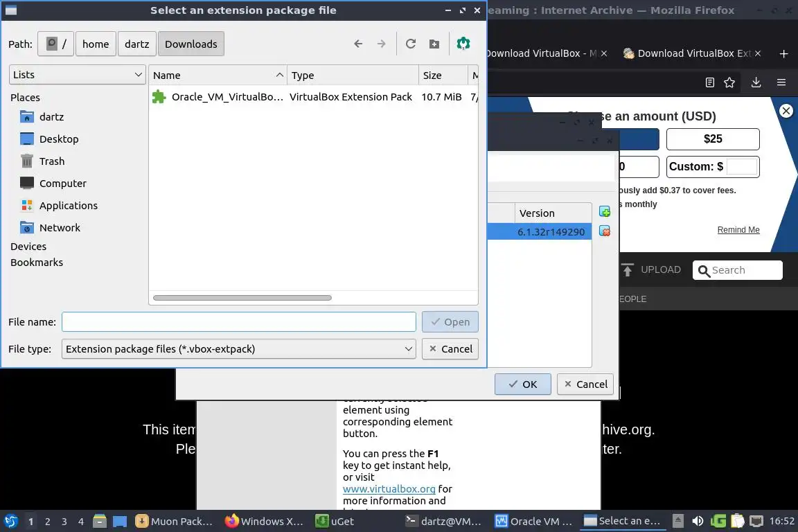Click the 10.7 MiB size cell
This screenshot has height=532, width=798.
click(441, 97)
